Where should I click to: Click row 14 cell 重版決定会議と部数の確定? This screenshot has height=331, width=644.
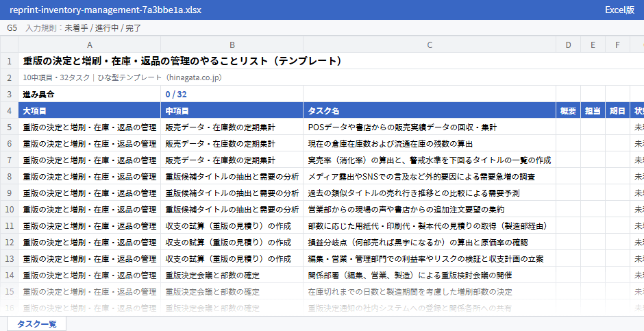[x=232, y=275]
